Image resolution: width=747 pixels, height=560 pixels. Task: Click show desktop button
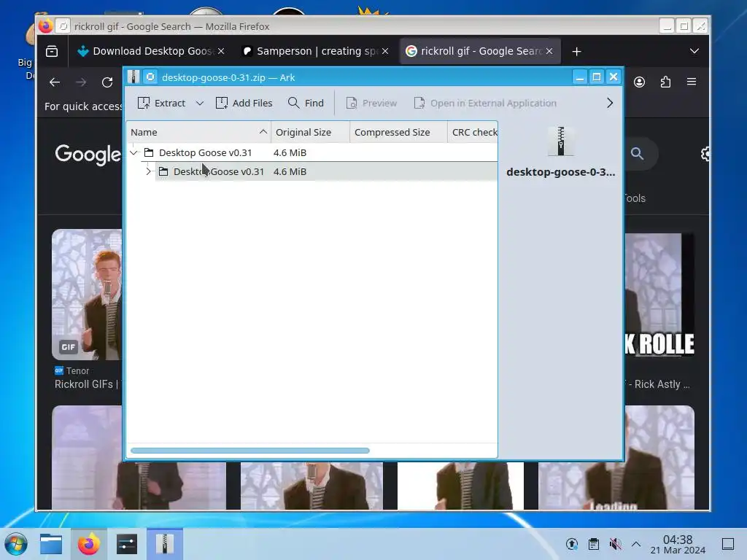click(x=728, y=544)
